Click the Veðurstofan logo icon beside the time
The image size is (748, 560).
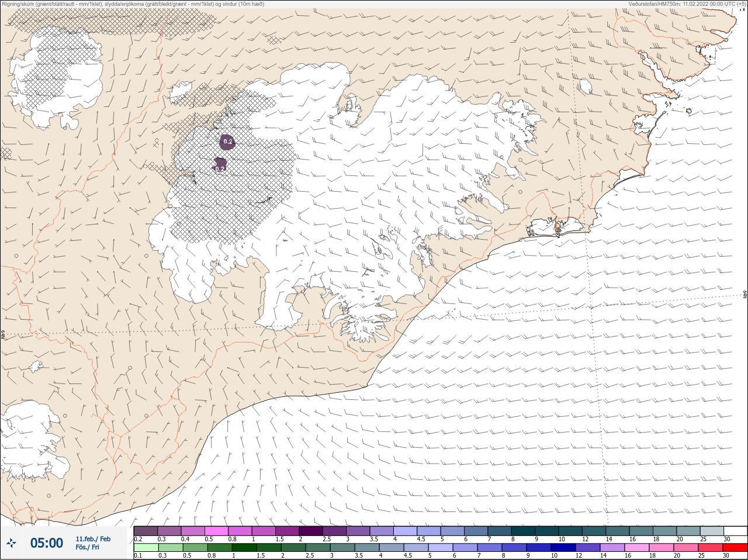[x=12, y=543]
